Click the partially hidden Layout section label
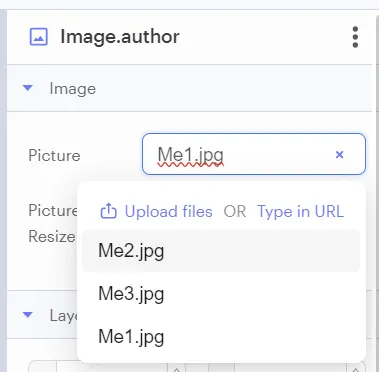This screenshot has height=372, width=379. coord(63,315)
